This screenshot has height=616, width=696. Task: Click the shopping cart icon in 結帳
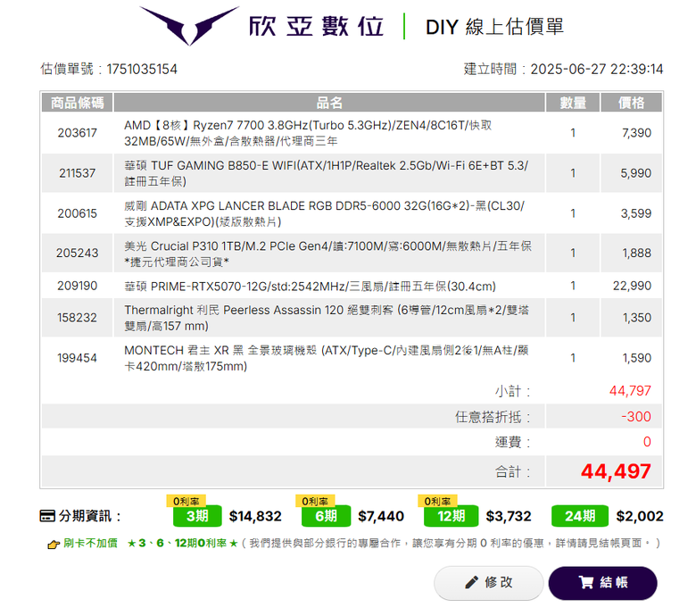pyautogui.click(x=586, y=582)
